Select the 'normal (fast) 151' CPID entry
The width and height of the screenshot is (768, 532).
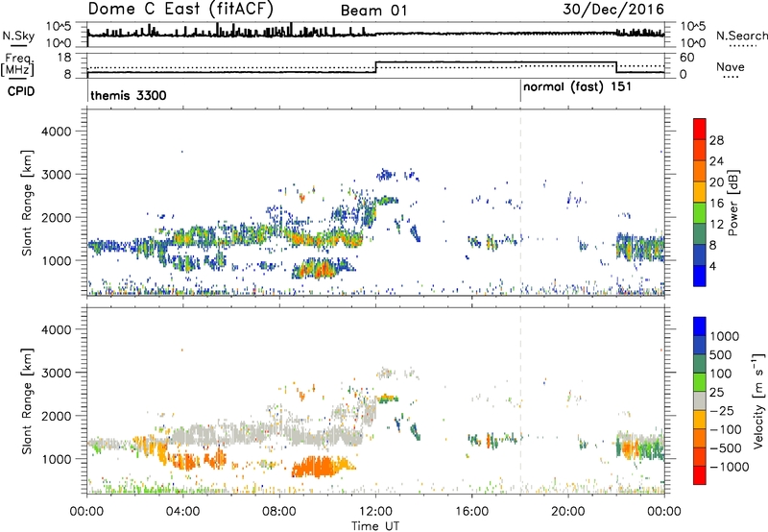tap(577, 86)
